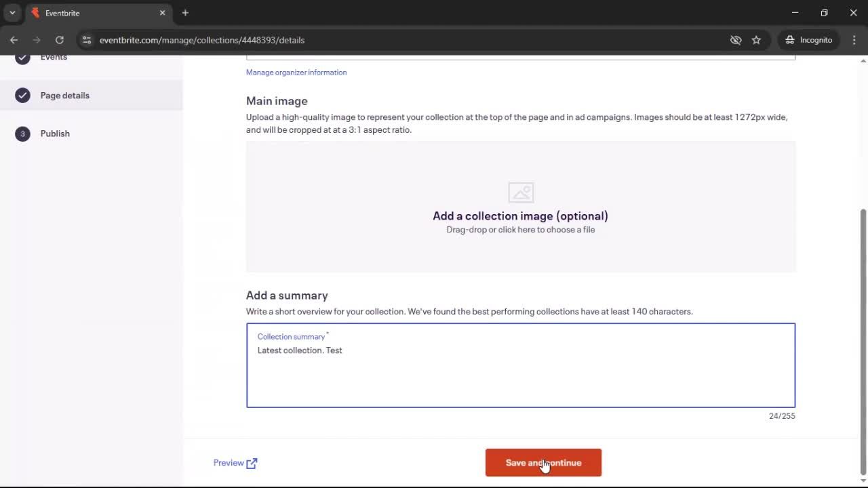Click the browser Back arrow
Viewport: 868px width, 488px height.
click(x=14, y=40)
